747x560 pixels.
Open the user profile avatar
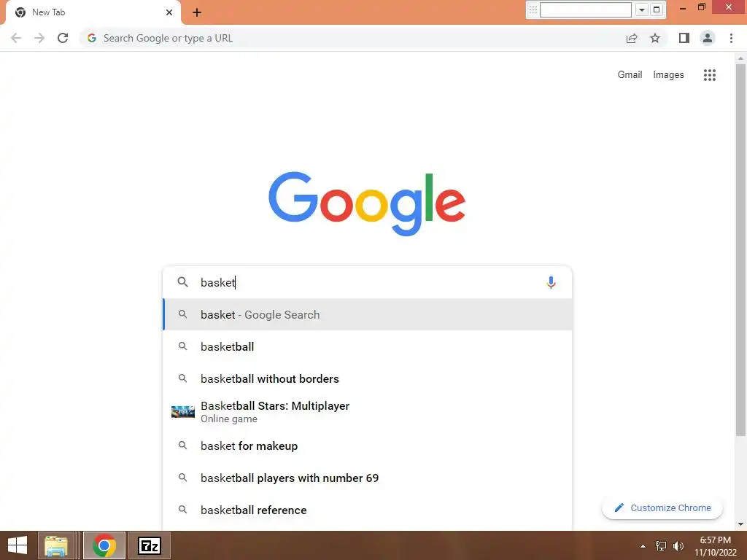pyautogui.click(x=708, y=38)
